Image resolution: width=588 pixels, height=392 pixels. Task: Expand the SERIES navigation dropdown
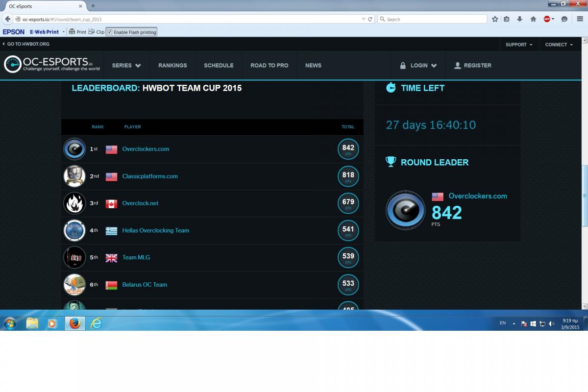(x=126, y=65)
